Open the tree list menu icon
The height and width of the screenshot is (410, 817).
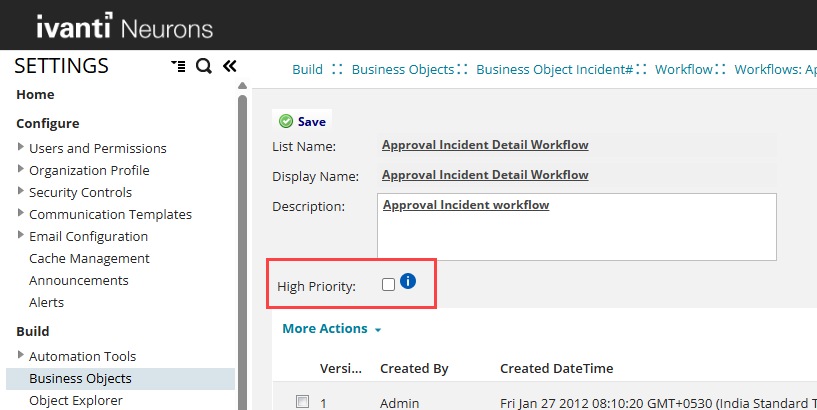[x=178, y=66]
